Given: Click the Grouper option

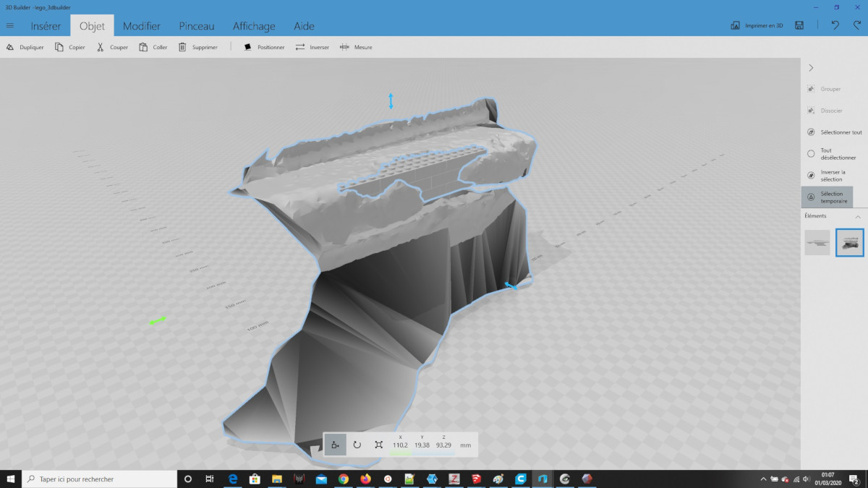Looking at the screenshot, I should (x=823, y=89).
